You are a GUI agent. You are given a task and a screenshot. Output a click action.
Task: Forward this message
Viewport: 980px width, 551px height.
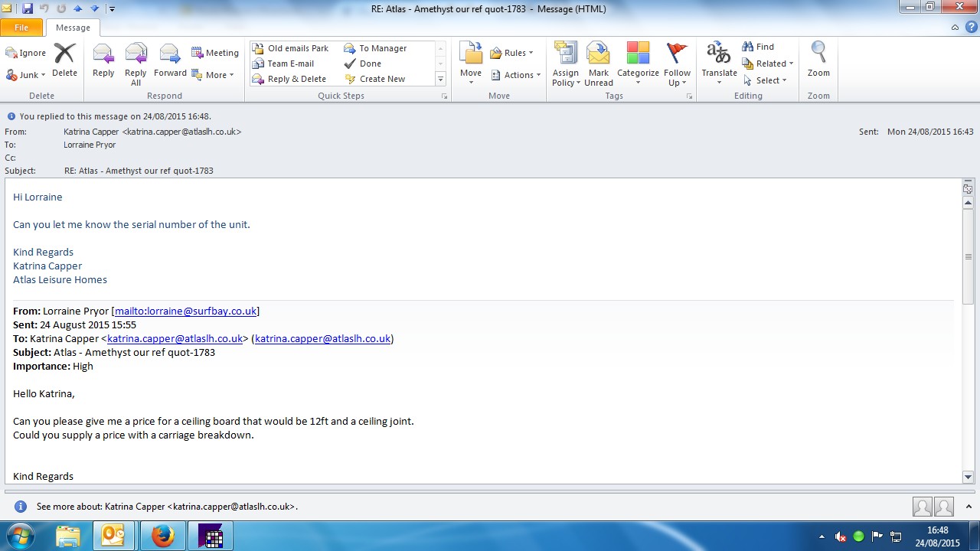pyautogui.click(x=170, y=60)
